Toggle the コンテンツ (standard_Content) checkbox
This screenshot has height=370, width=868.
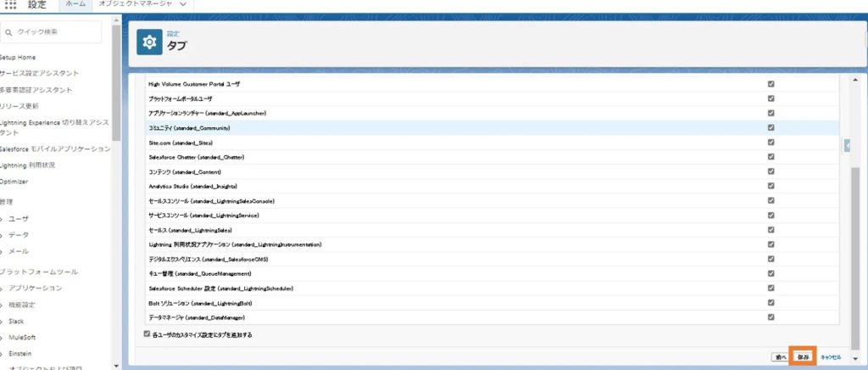tap(771, 171)
